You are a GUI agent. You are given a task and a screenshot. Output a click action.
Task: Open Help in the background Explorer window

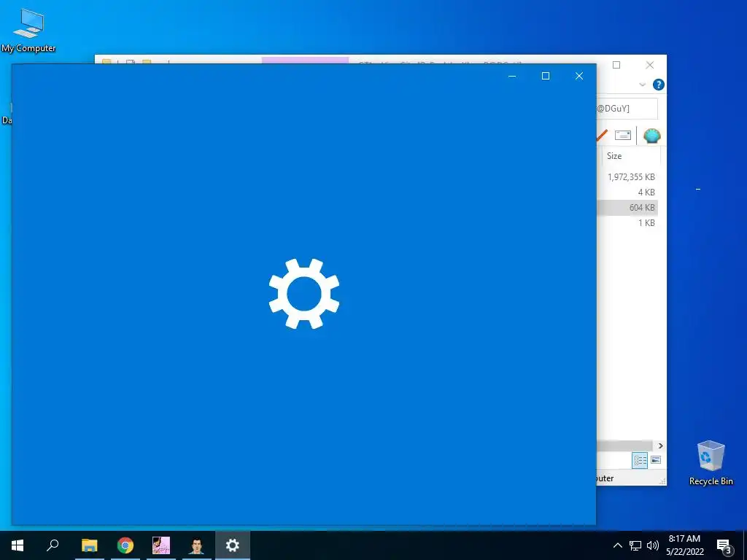(659, 85)
